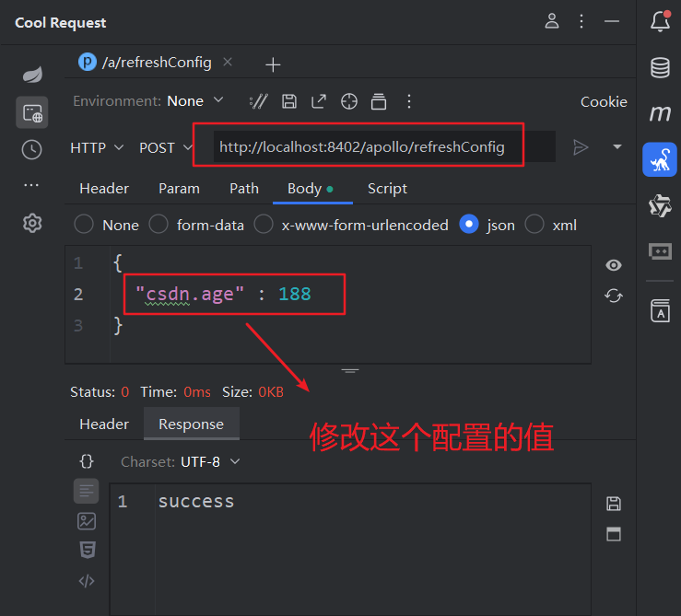Select the None body radio button

click(x=83, y=225)
